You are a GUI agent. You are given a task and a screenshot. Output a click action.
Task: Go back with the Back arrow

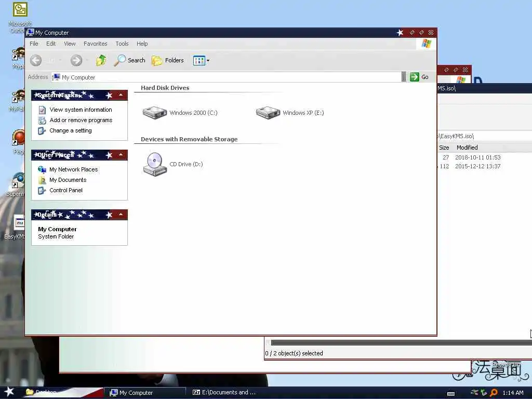click(36, 60)
